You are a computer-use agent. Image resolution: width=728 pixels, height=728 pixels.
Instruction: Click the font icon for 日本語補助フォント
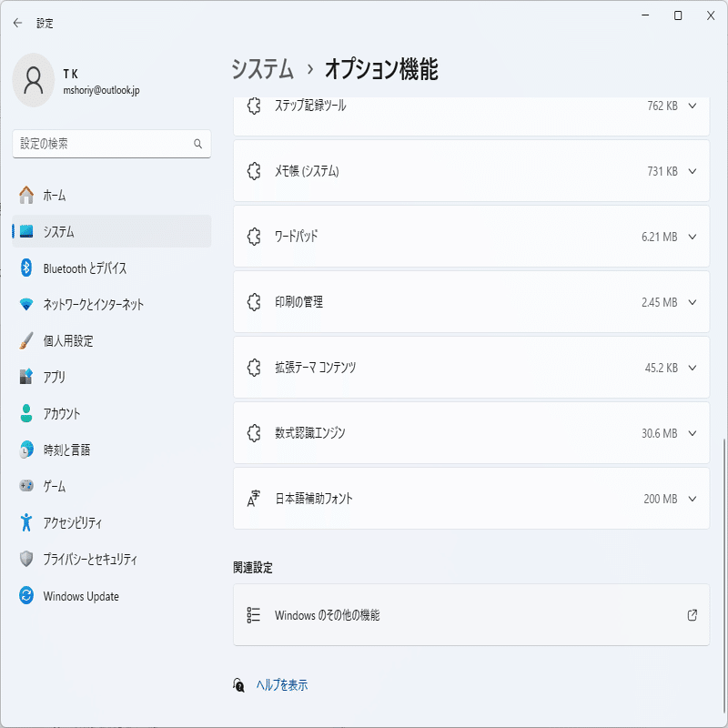click(x=254, y=499)
